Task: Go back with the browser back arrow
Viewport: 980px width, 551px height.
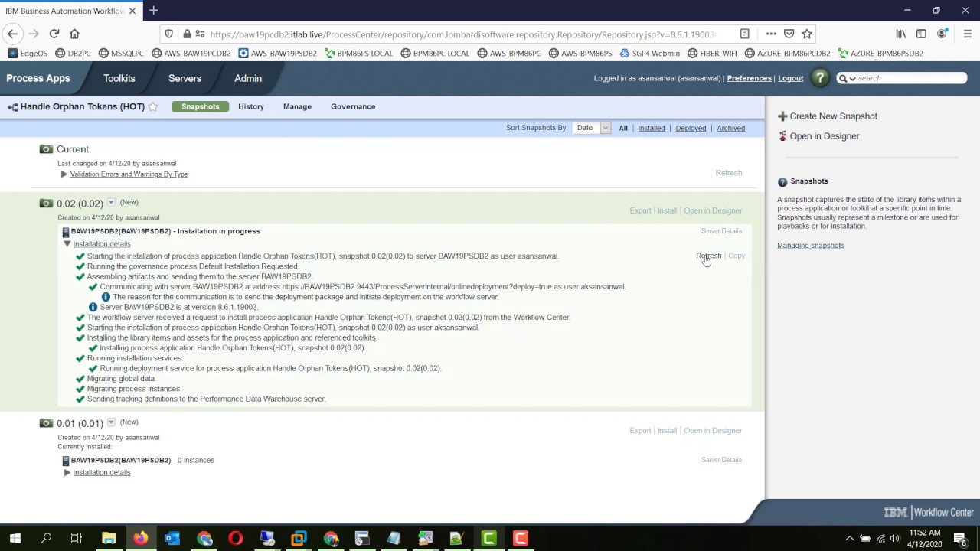Action: click(x=12, y=34)
